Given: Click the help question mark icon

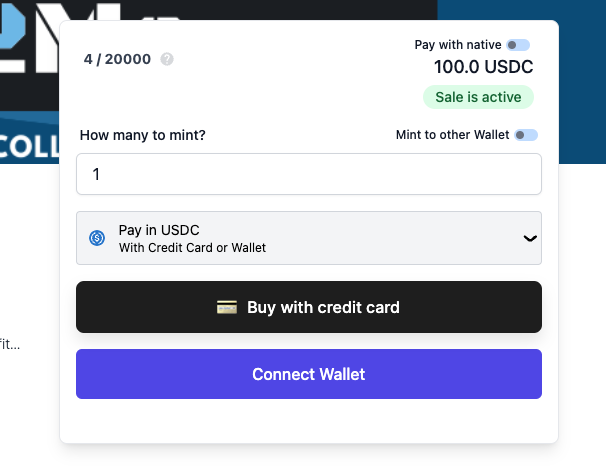Looking at the screenshot, I should tap(167, 59).
